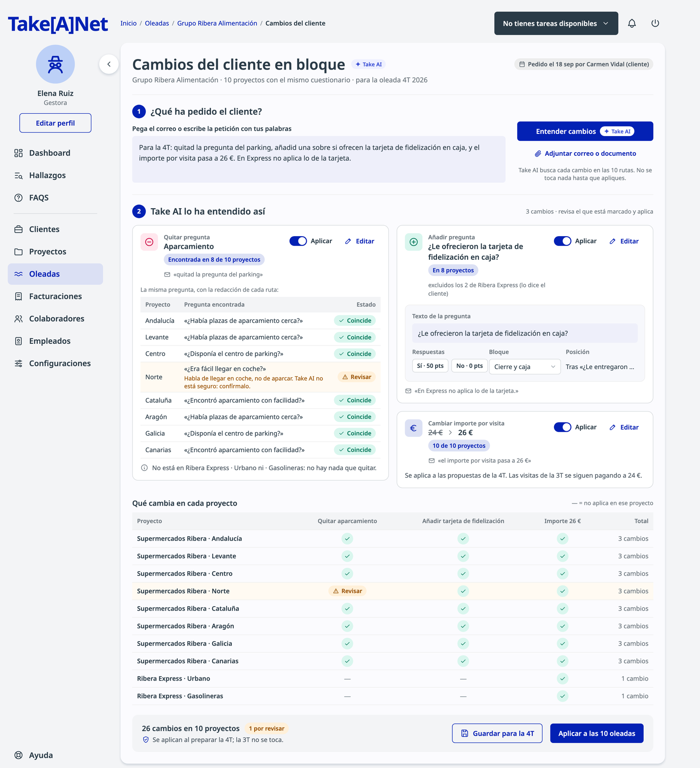Click Entender cambios button

[x=585, y=131]
